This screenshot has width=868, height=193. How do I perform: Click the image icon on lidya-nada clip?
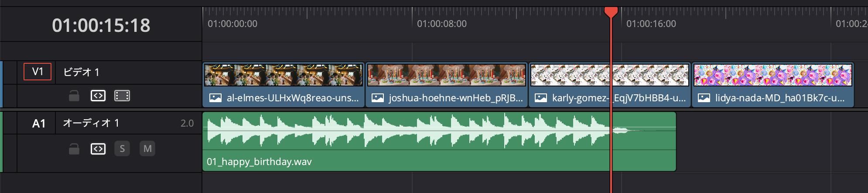click(x=704, y=98)
